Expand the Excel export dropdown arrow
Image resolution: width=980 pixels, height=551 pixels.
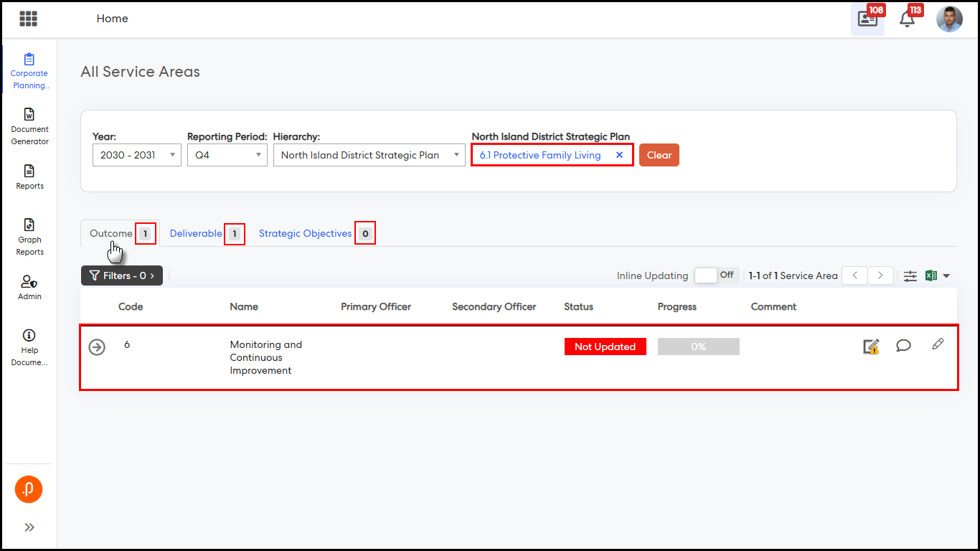[x=946, y=276]
